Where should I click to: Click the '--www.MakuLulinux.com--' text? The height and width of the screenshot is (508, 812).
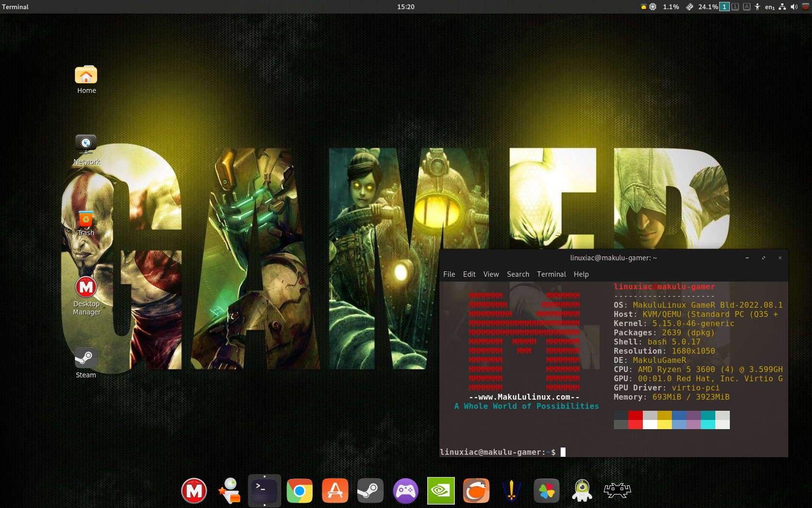pos(524,397)
